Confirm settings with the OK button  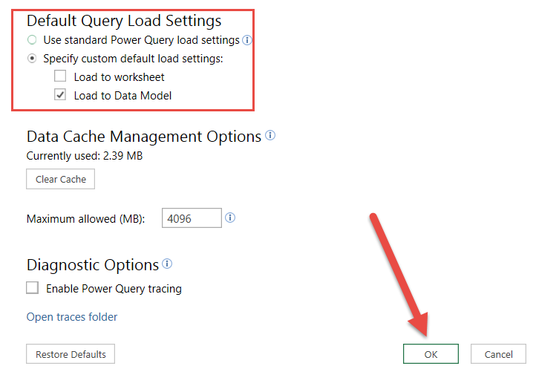(x=431, y=354)
